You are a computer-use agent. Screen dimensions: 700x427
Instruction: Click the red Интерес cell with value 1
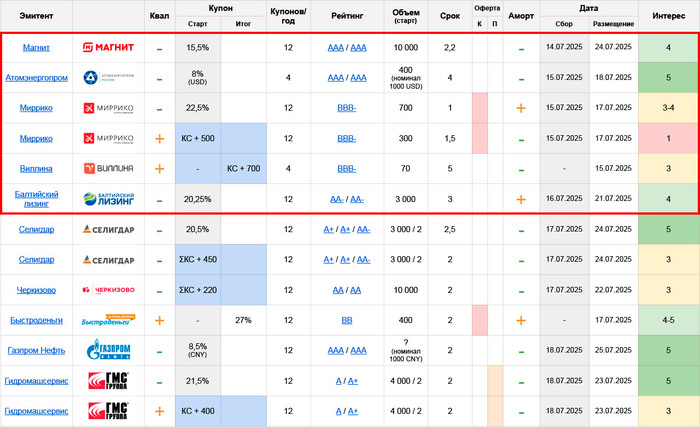[668, 139]
